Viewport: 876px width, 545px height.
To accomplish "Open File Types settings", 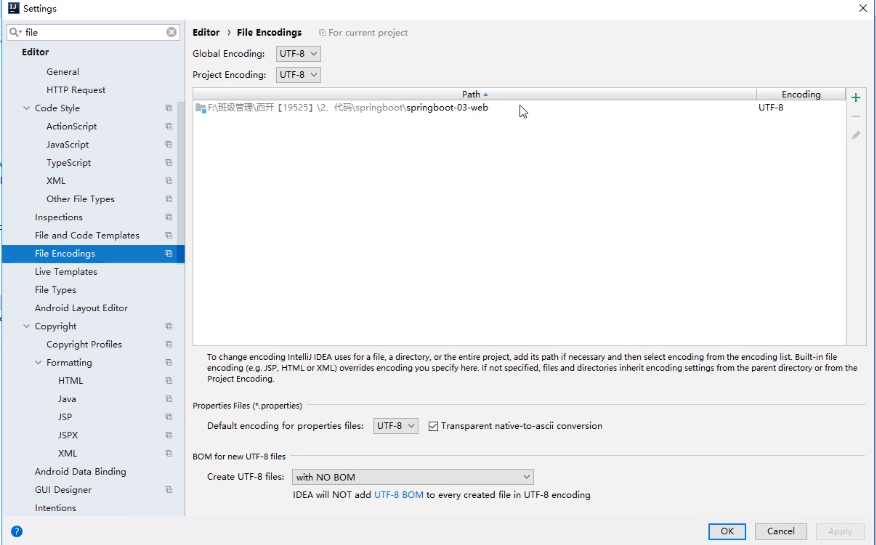I will click(x=55, y=290).
